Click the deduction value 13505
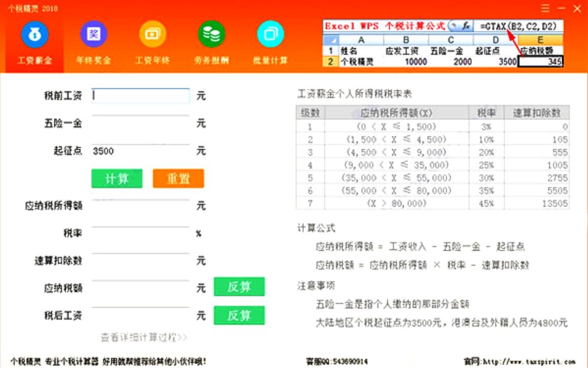The width and height of the screenshot is (588, 368). pyautogui.click(x=555, y=203)
